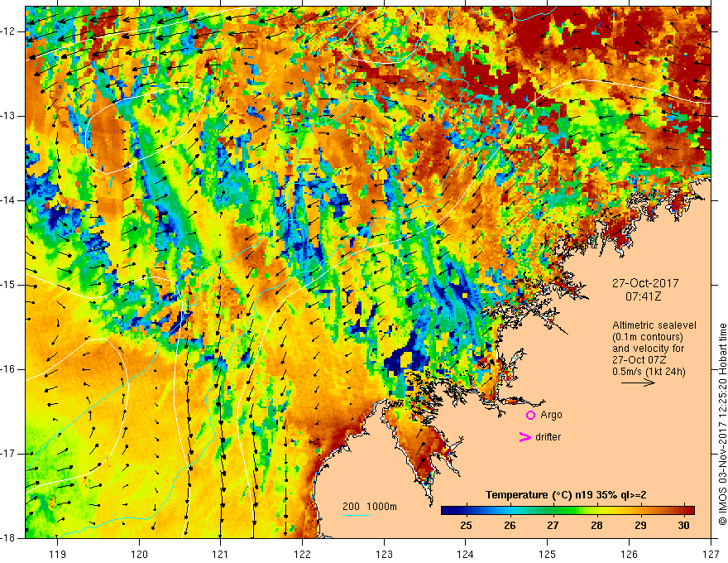728x563 pixels.
Task: Click longitude axis label 126
Action: pyautogui.click(x=629, y=554)
